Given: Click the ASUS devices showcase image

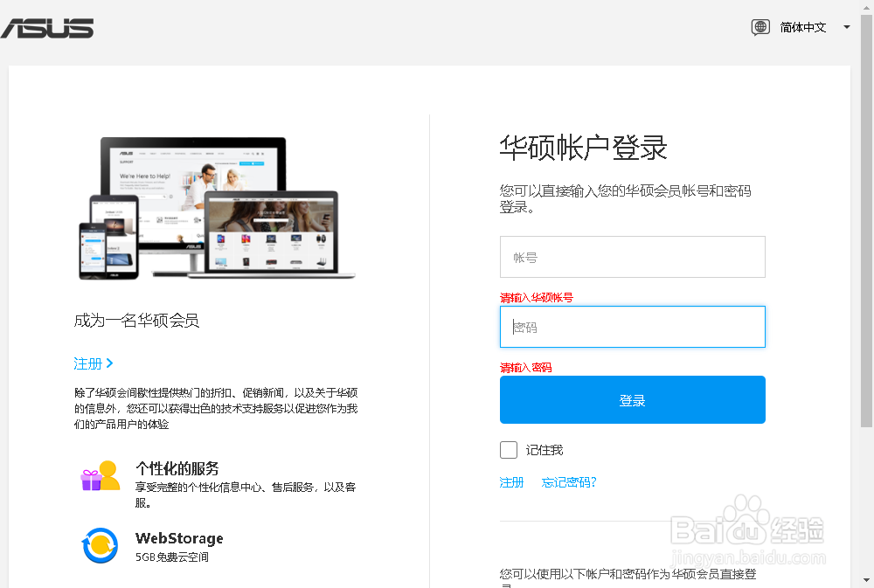Looking at the screenshot, I should coord(214,208).
